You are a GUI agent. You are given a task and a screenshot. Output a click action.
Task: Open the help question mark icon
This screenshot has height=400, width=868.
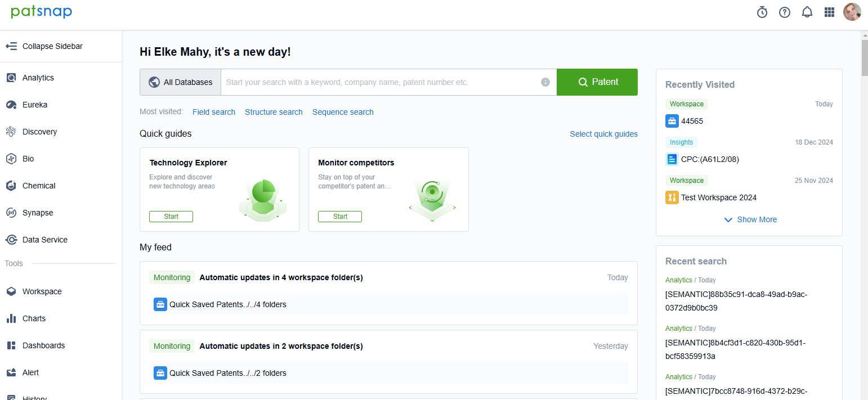pos(785,12)
